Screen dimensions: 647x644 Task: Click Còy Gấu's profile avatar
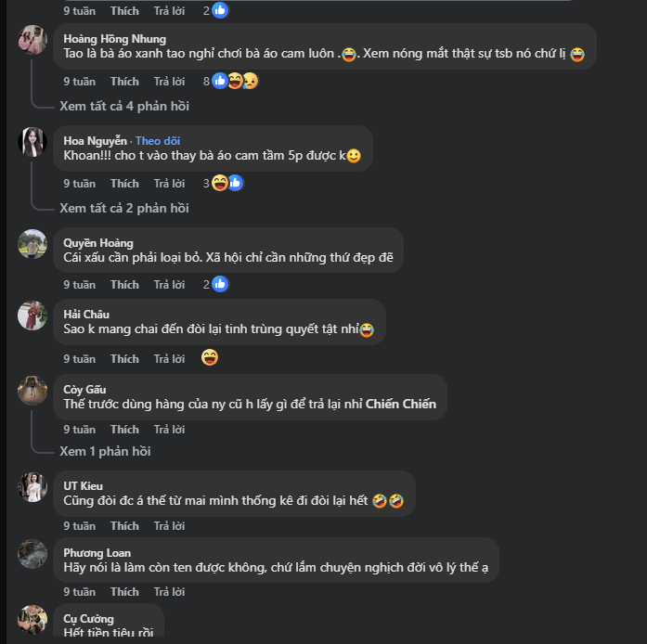coord(32,390)
